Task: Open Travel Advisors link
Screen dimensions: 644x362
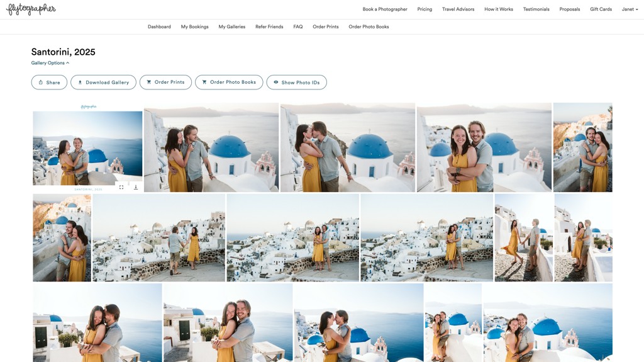Action: [x=458, y=9]
